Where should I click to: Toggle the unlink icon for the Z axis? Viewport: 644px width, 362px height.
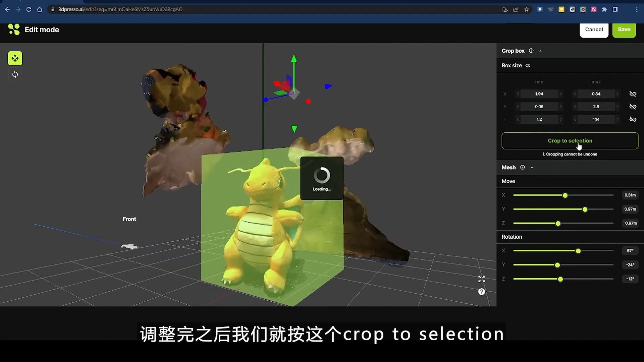point(633,119)
